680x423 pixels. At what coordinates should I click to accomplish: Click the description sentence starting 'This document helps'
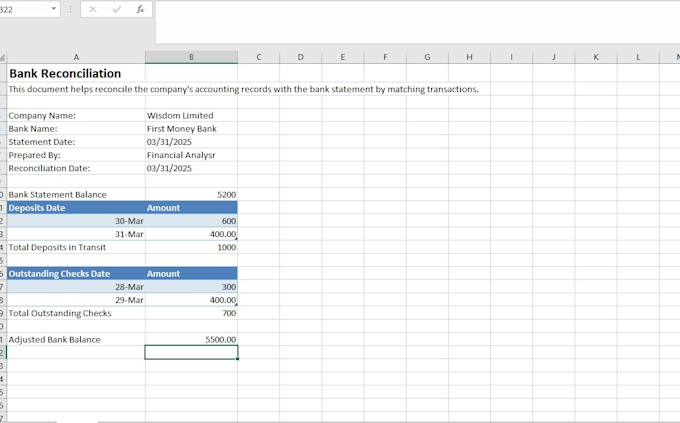(243, 89)
